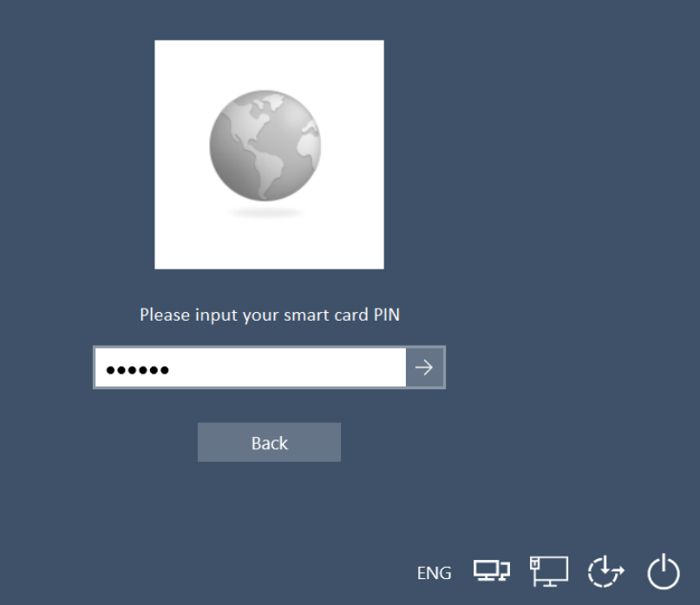Submit the PIN with the arrow button
This screenshot has height=605, width=700.
[x=424, y=368]
